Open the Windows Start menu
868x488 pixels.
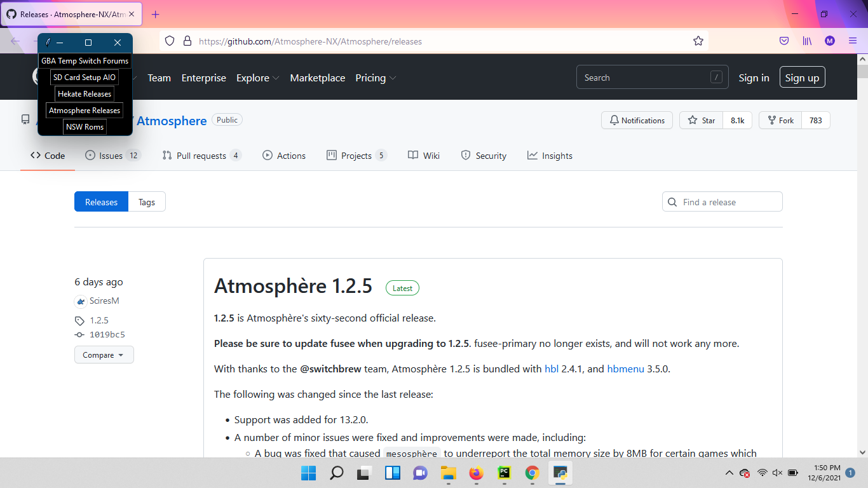point(308,473)
